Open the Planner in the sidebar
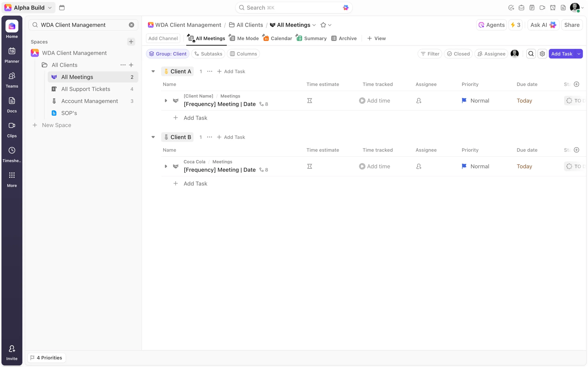The height and width of the screenshot is (367, 588). pyautogui.click(x=12, y=55)
